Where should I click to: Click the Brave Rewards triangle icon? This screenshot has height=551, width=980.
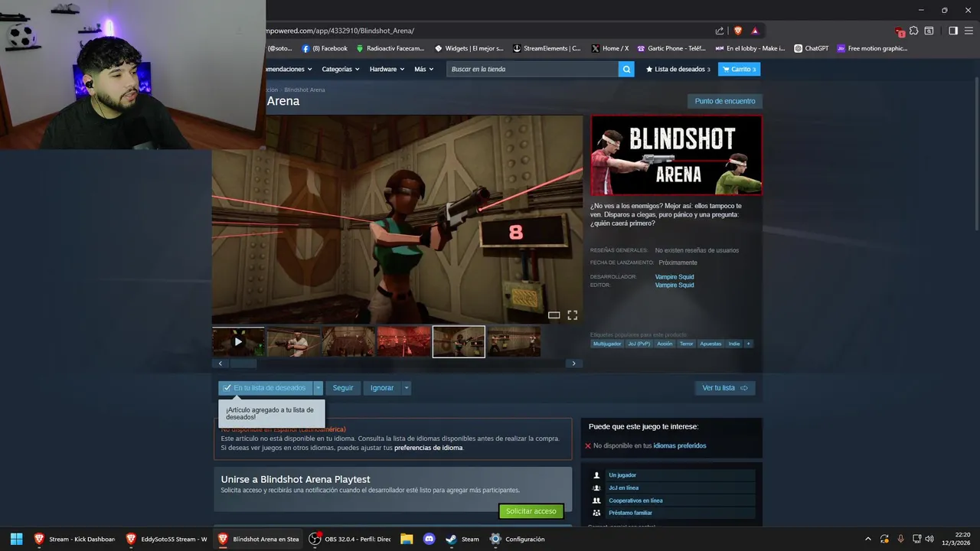tap(755, 31)
